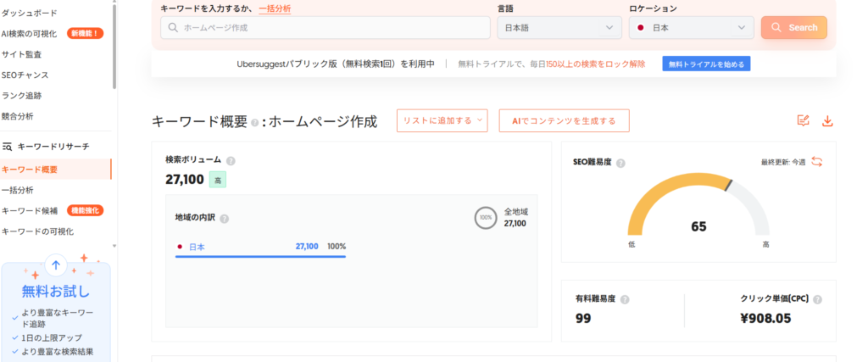This screenshot has height=362, width=868.
Task: Click the 無料トライアルを始める button
Action: tap(706, 64)
